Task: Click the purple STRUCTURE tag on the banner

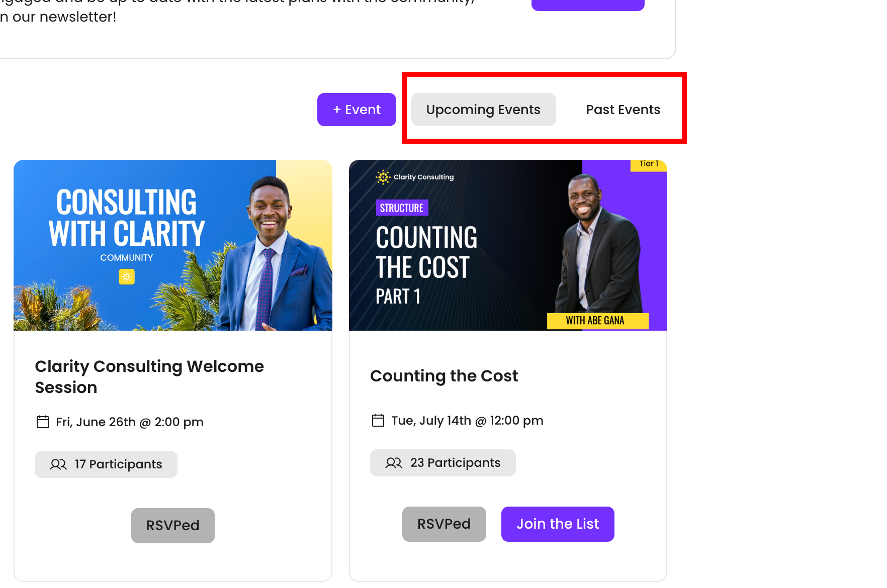Action: click(402, 208)
